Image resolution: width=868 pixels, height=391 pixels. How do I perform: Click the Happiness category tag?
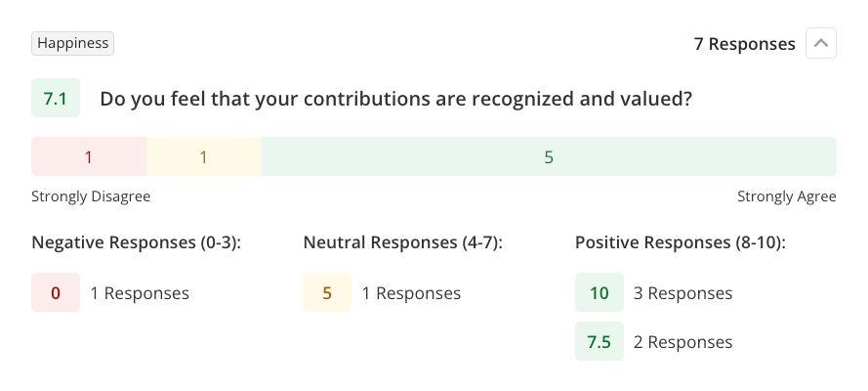[73, 43]
